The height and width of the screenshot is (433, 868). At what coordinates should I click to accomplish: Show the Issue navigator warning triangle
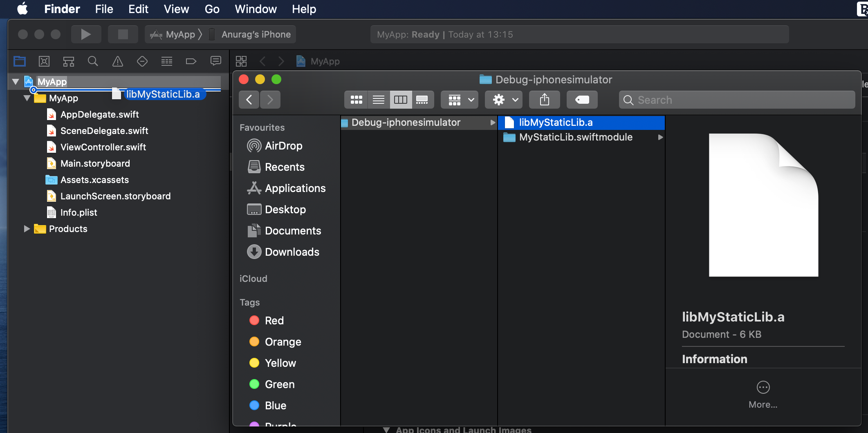click(117, 61)
